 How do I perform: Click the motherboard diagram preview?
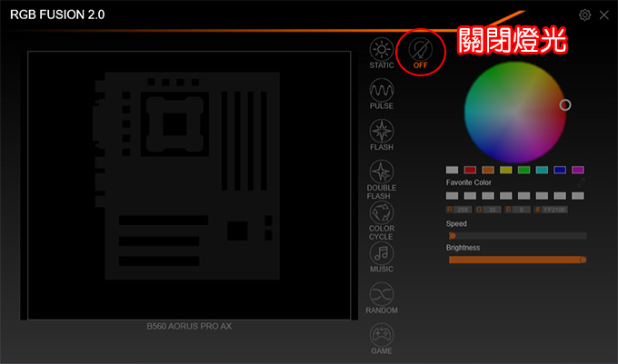click(x=189, y=185)
